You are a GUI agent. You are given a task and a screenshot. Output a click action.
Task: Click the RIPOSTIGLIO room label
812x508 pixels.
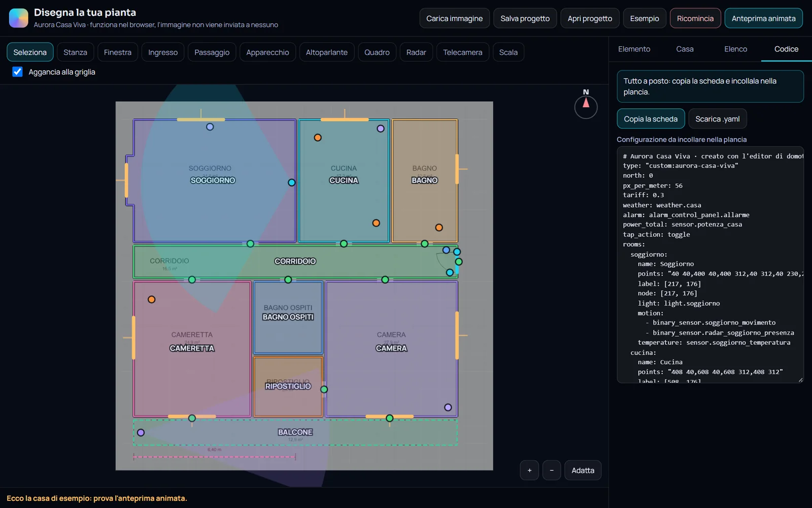pos(288,386)
